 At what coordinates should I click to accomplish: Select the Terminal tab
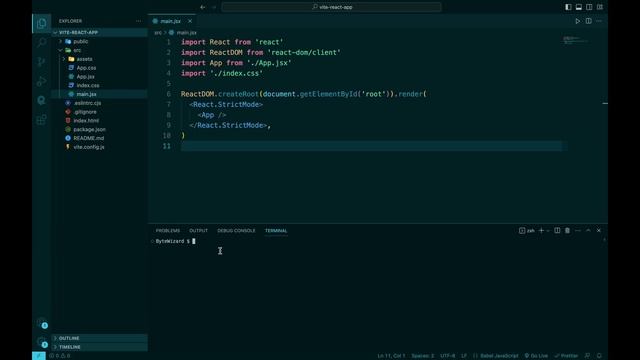276,231
